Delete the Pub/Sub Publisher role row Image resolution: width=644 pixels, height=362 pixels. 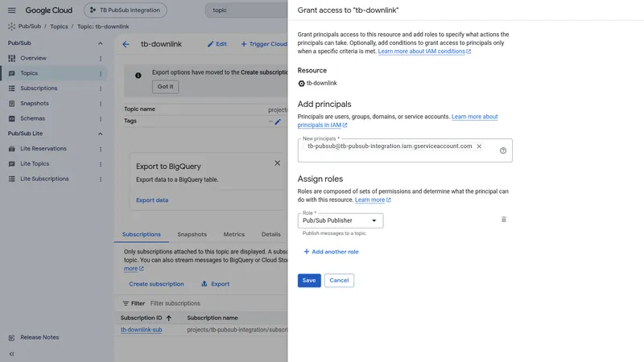click(x=504, y=220)
